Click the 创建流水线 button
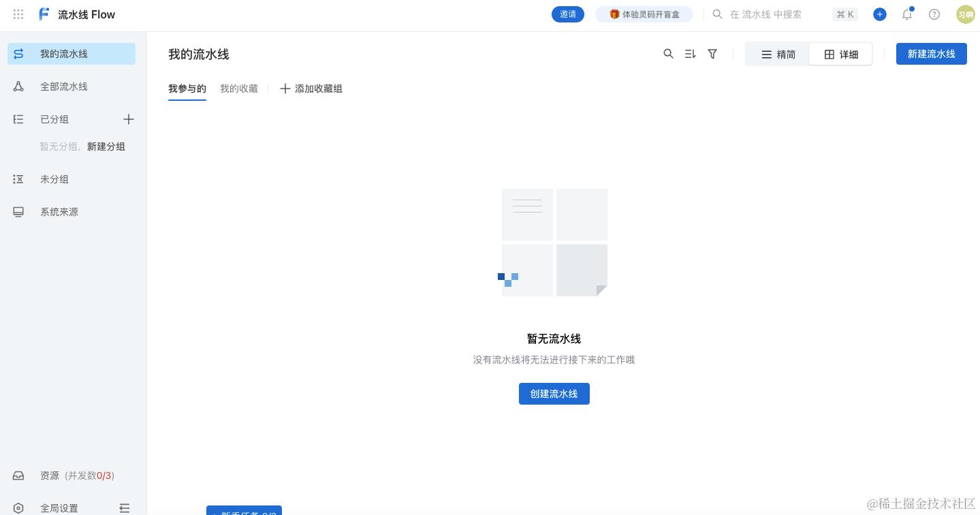The width and height of the screenshot is (980, 515). pyautogui.click(x=554, y=394)
